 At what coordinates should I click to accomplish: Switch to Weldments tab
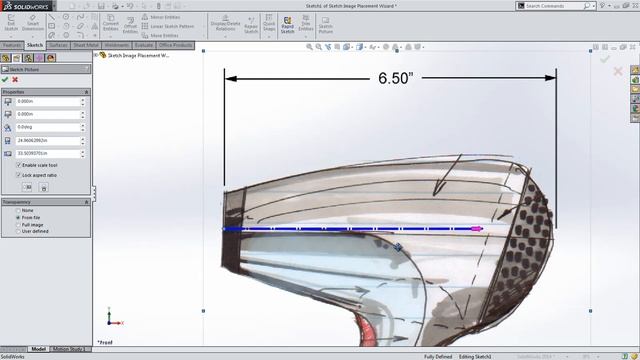117,45
